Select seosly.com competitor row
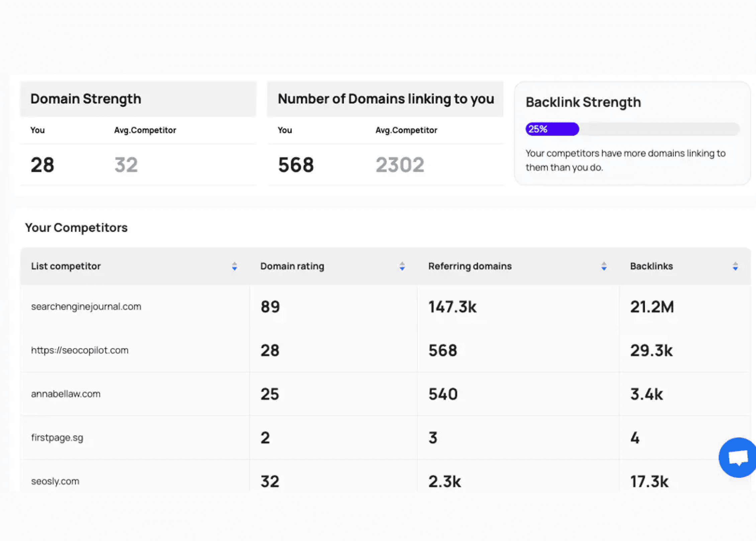The image size is (756, 541). (x=55, y=481)
